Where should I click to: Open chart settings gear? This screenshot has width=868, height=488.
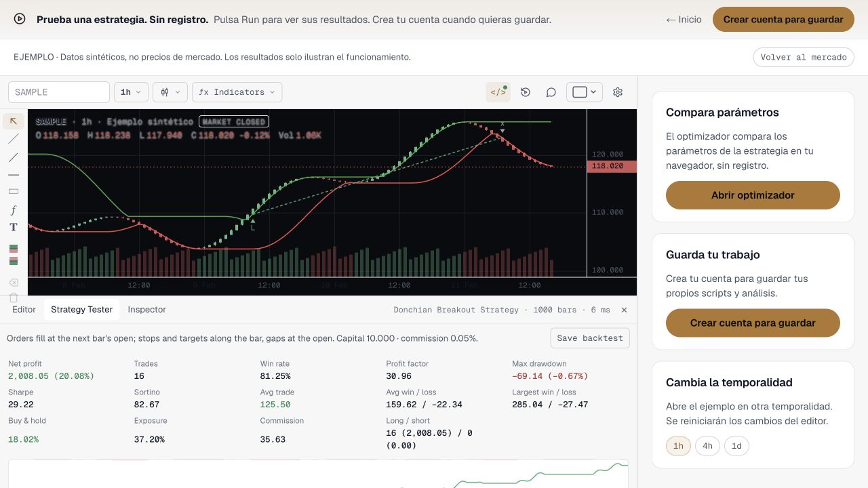tap(617, 92)
